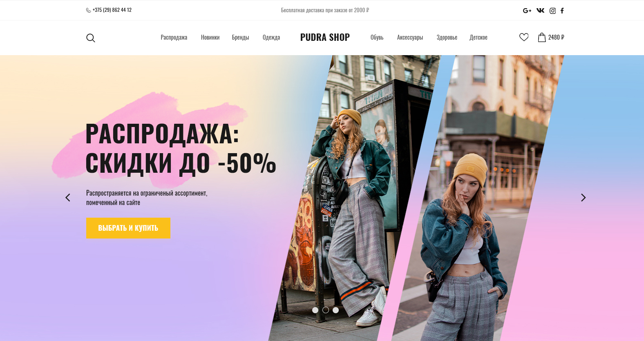The image size is (644, 341).
Task: Open the Распродажа menu item
Action: click(174, 37)
